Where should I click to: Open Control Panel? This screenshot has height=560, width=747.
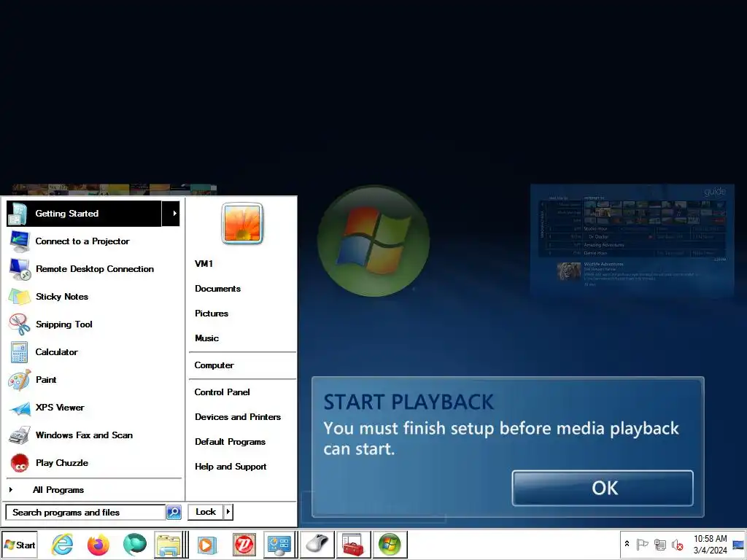(222, 392)
